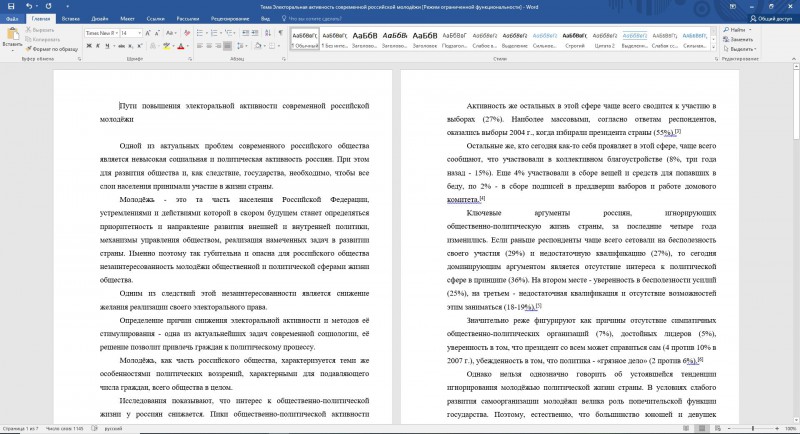The height and width of the screenshot is (434, 800).
Task: Switch to the Рецензирование ribbon tab
Action: coord(230,19)
